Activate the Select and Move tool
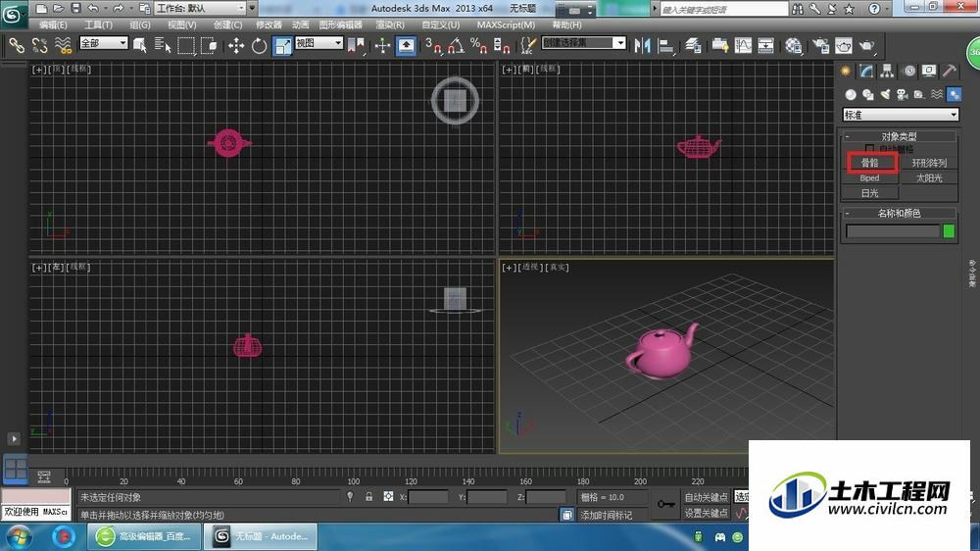This screenshot has height=551, width=980. (236, 45)
